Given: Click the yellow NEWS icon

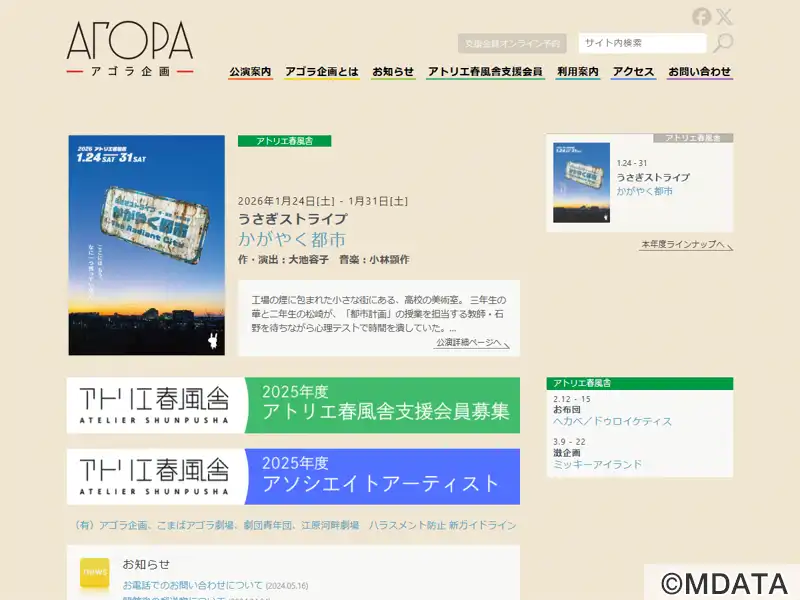Looking at the screenshot, I should pyautogui.click(x=95, y=572).
